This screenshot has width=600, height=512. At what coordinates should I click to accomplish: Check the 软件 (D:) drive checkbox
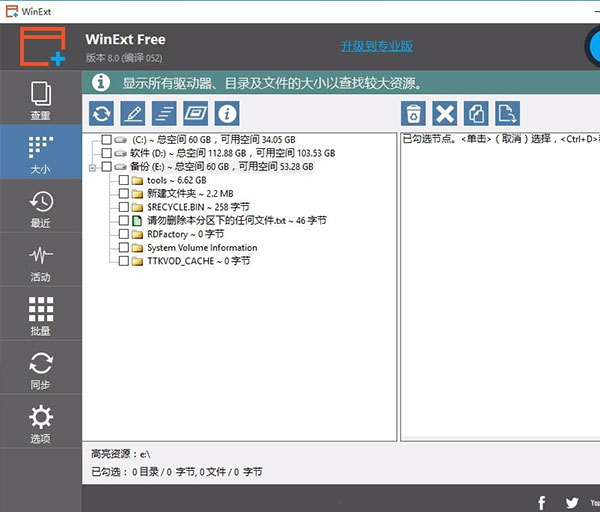pyautogui.click(x=106, y=153)
